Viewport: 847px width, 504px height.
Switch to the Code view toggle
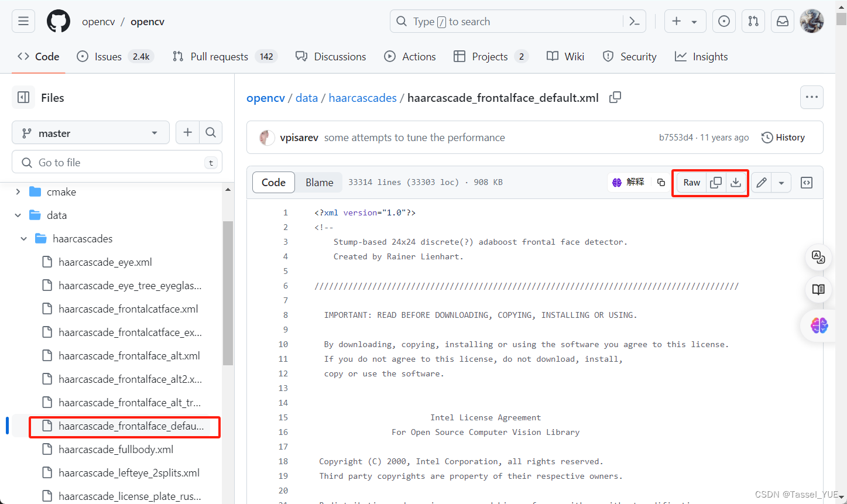273,182
